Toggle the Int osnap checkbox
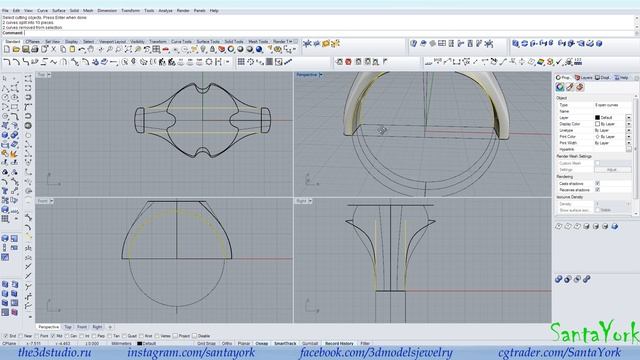The width and height of the screenshot is (640, 360). 81,336
